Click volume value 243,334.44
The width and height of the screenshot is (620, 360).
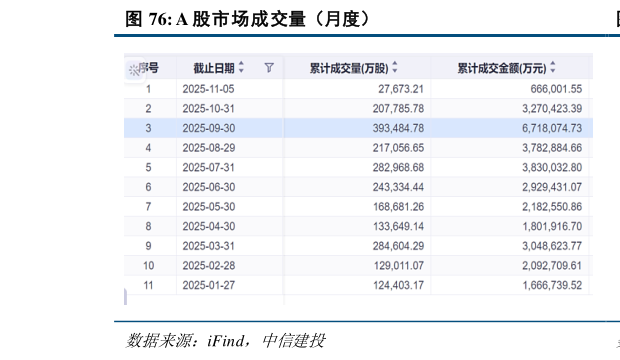[398, 187]
